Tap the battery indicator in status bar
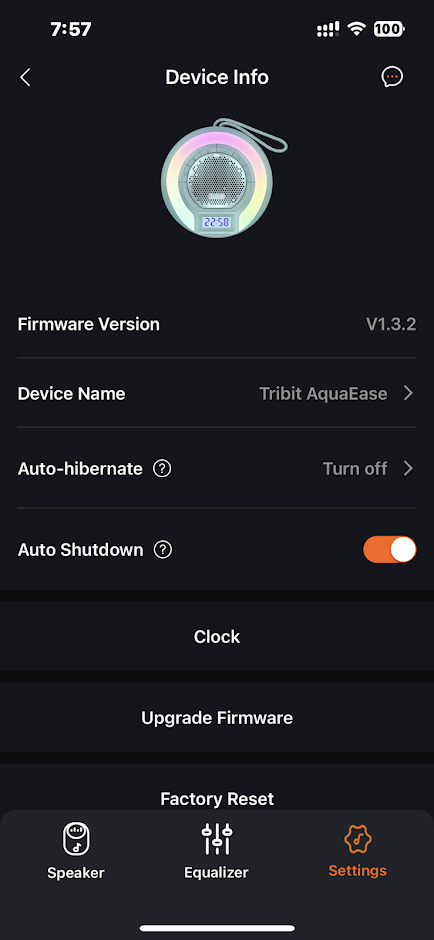Screen dimensions: 434x940 (389, 29)
